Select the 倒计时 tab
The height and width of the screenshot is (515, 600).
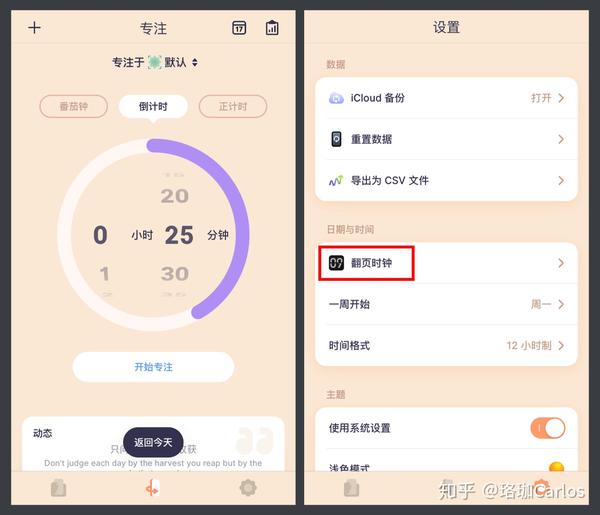click(x=153, y=106)
